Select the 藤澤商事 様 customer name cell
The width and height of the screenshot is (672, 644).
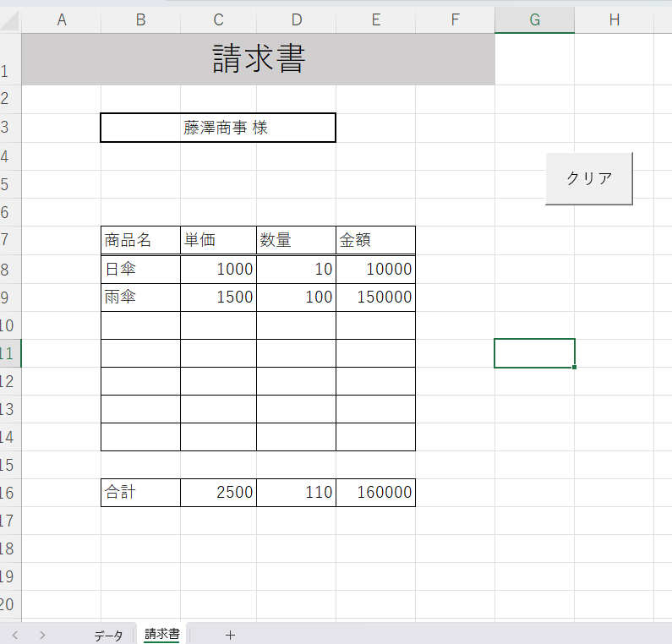tap(218, 128)
